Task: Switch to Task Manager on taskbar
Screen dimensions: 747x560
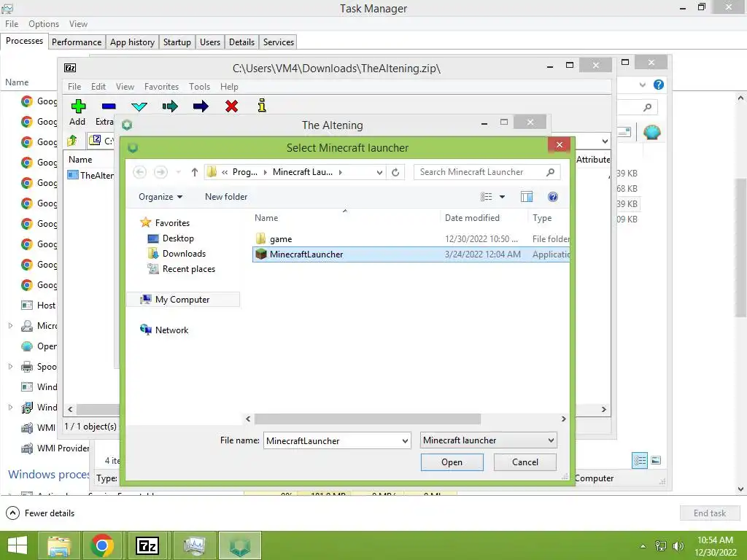Action: click(x=194, y=545)
